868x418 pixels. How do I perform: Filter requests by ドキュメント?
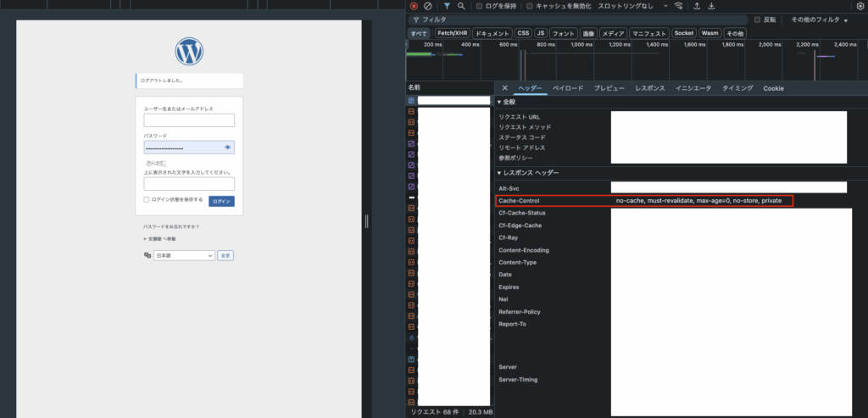point(492,34)
